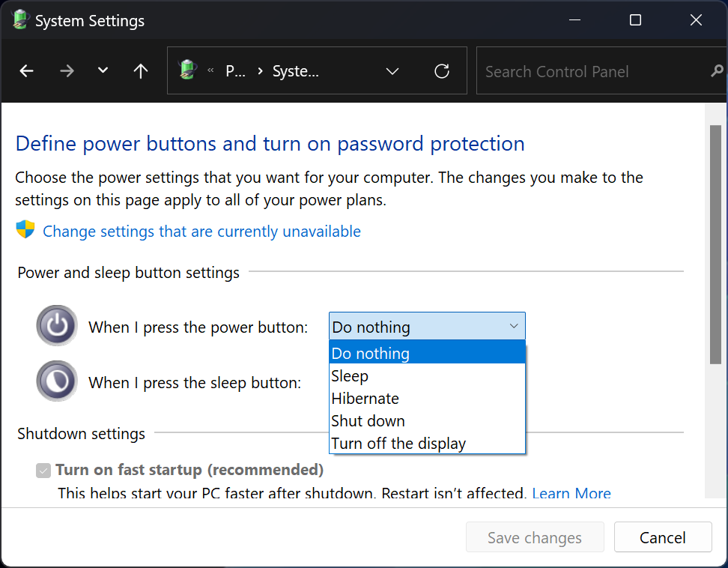Go up one folder level
Image resolution: width=728 pixels, height=568 pixels.
click(140, 70)
